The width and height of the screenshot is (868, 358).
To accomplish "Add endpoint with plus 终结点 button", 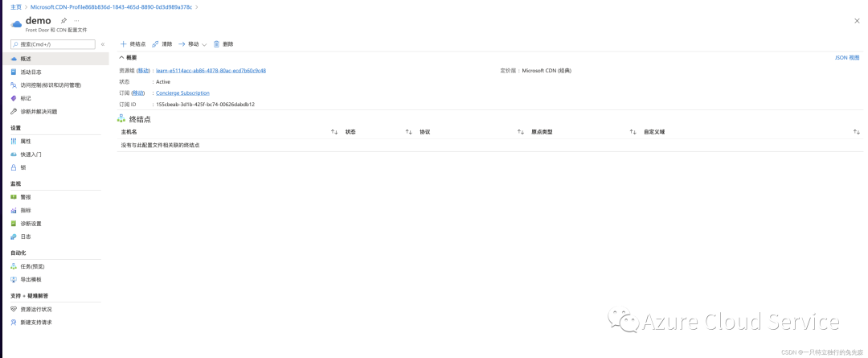I will 133,44.
